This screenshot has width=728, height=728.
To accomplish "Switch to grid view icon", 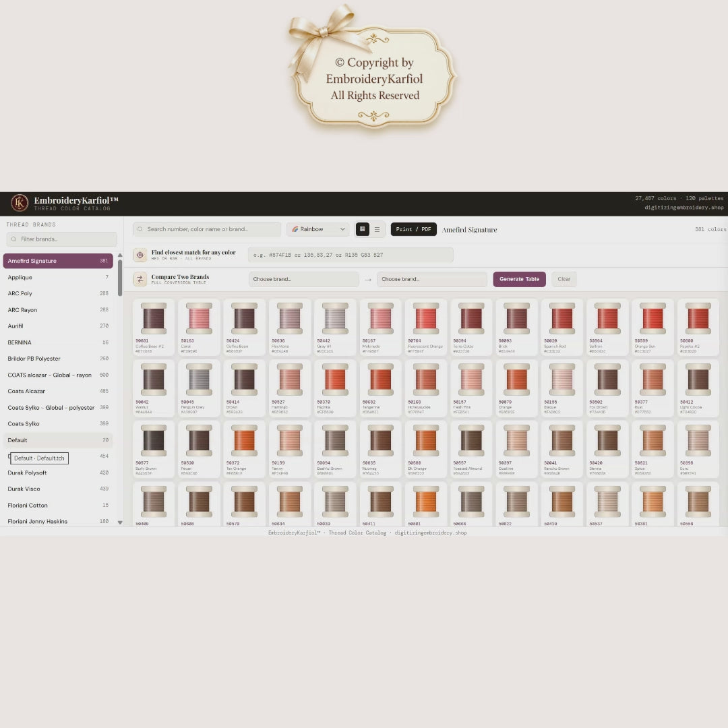I will [x=362, y=229].
